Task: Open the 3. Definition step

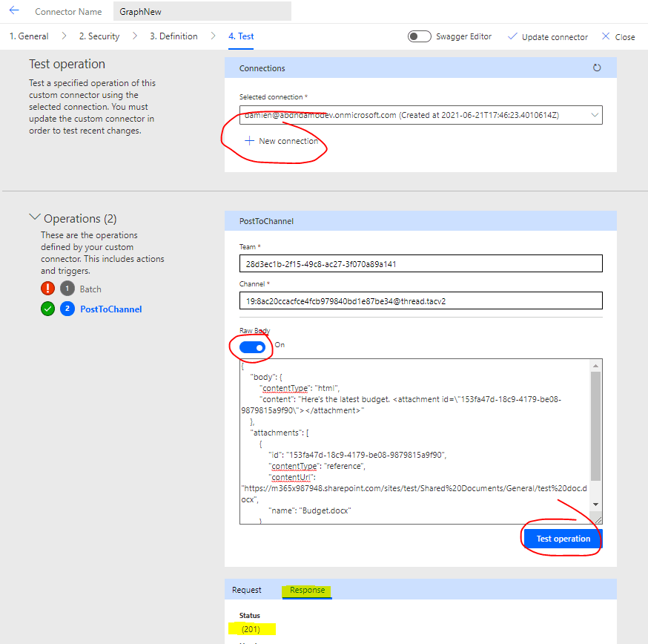Action: [x=173, y=36]
